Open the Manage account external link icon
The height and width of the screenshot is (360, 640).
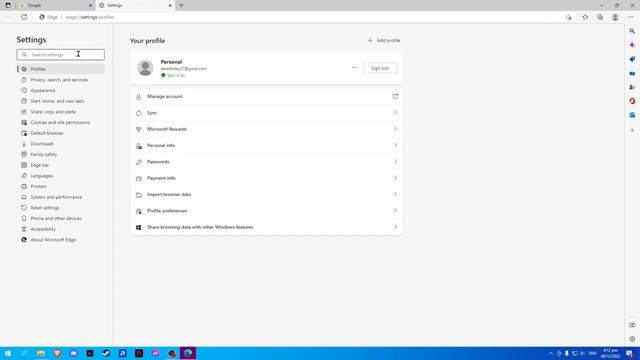pyautogui.click(x=395, y=96)
